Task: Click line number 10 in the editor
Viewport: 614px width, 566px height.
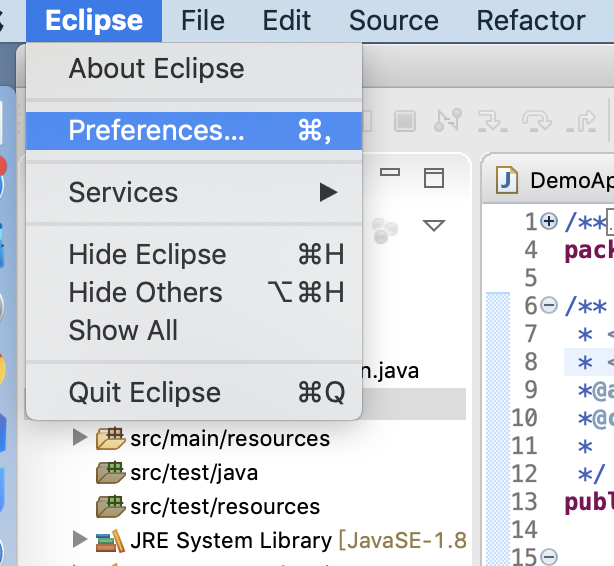Action: [525, 418]
